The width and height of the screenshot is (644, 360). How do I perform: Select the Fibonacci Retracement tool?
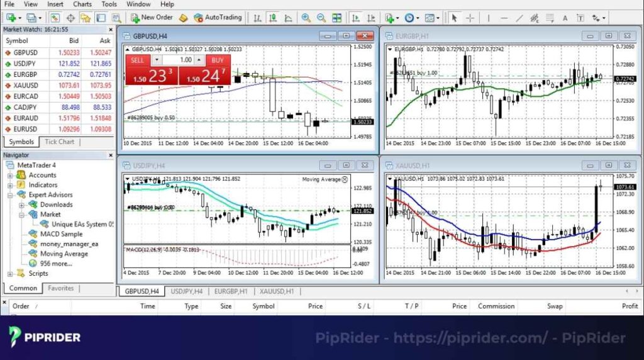pyautogui.click(x=550, y=18)
